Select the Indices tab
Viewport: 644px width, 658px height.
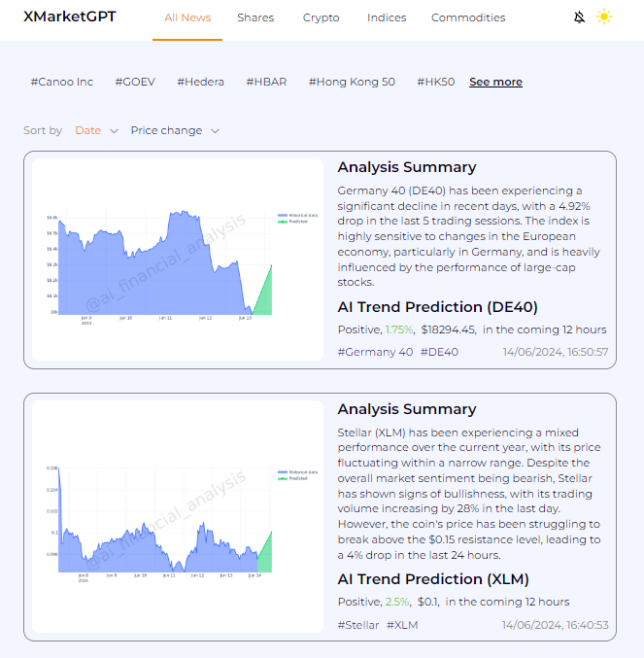pos(387,17)
